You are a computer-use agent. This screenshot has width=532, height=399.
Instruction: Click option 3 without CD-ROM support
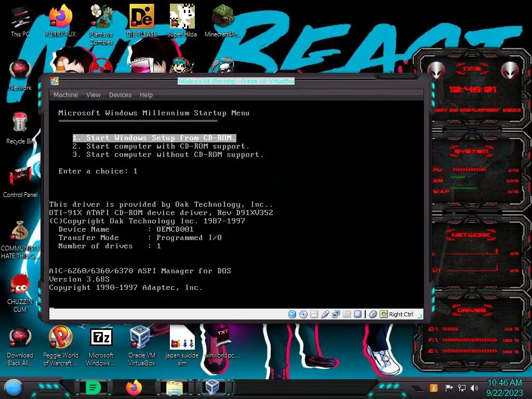point(168,154)
